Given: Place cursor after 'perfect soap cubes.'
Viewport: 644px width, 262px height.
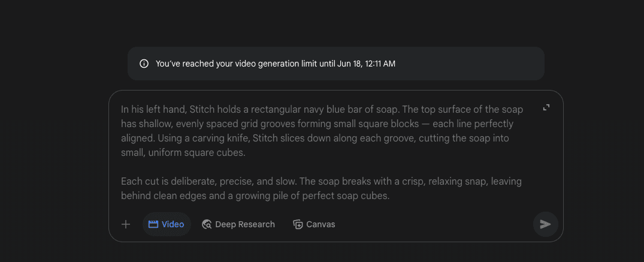Looking at the screenshot, I should point(389,196).
